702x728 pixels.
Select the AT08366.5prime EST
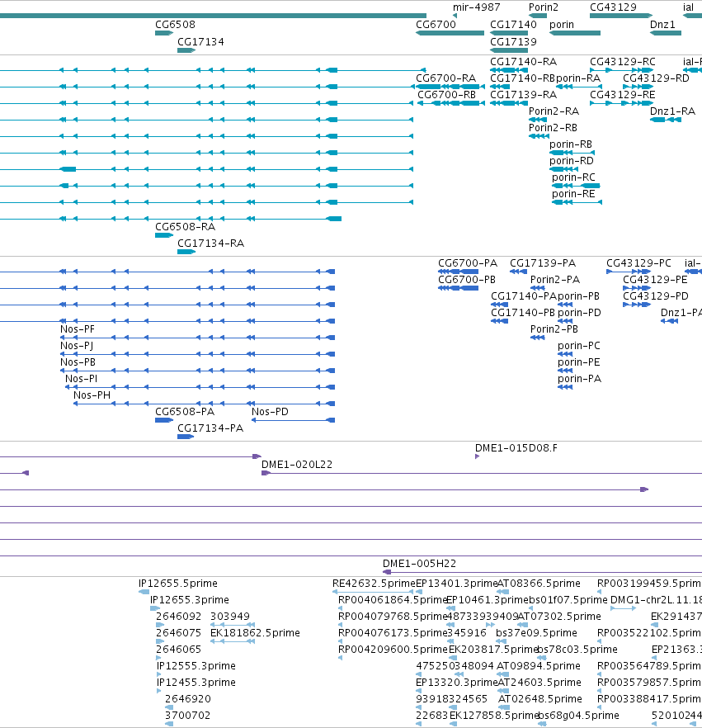pos(503,592)
